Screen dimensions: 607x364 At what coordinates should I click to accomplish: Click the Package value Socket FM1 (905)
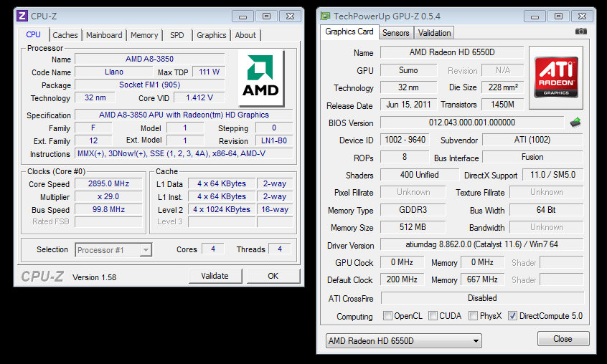(x=149, y=85)
